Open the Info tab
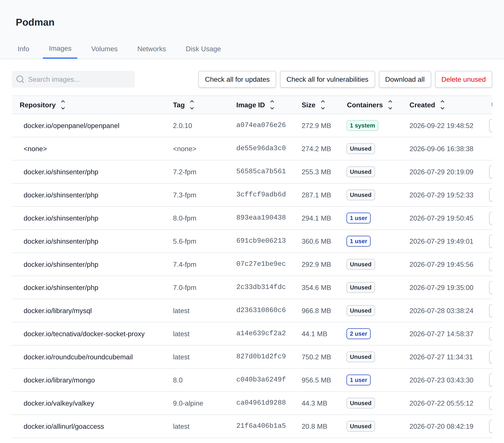504x443 pixels. [x=23, y=49]
